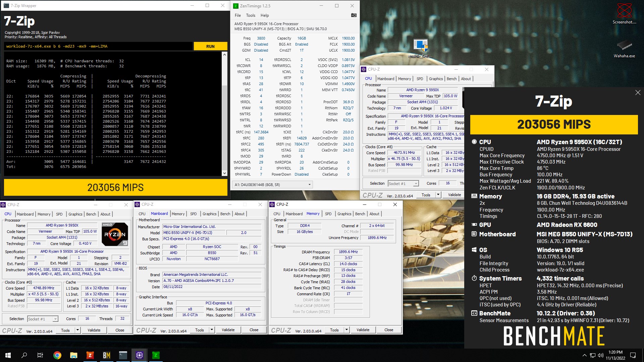Open Task View on taskbar
Image resolution: width=644 pixels, height=362 pixels.
[40, 355]
